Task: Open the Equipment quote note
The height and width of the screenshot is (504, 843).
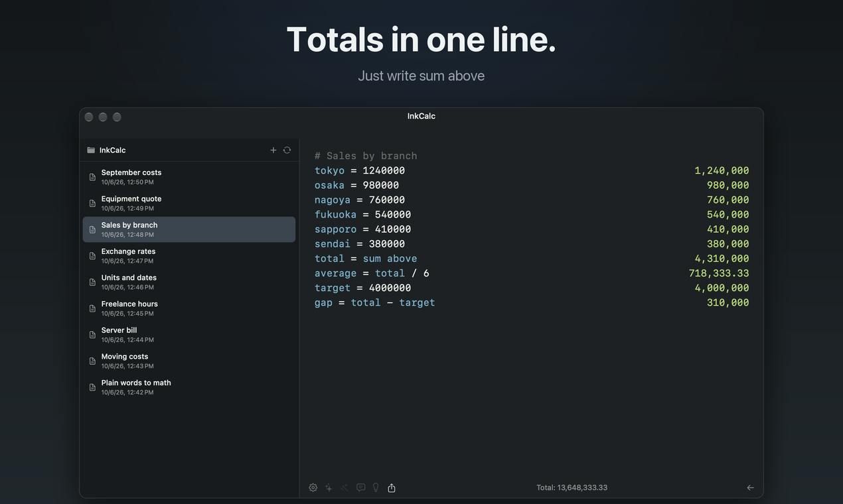Action: pyautogui.click(x=189, y=203)
